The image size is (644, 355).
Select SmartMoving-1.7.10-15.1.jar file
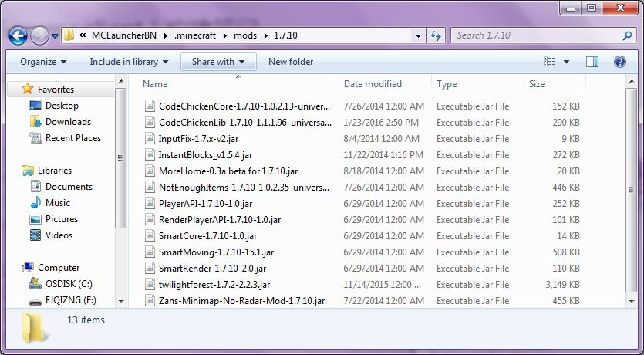coord(216,252)
